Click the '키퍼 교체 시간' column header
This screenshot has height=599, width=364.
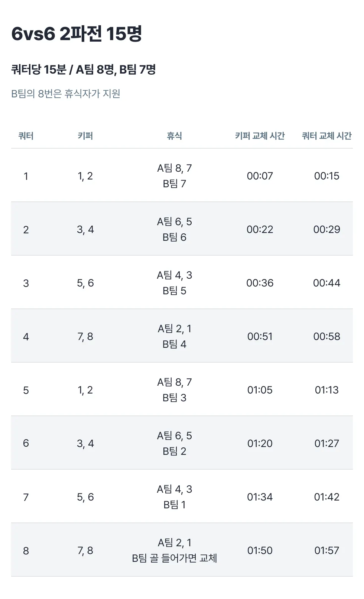click(260, 136)
